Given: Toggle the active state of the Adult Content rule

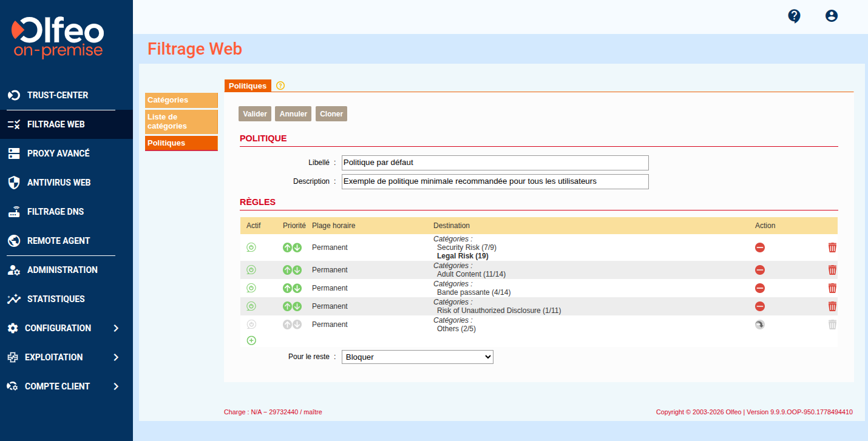Looking at the screenshot, I should click(x=251, y=270).
